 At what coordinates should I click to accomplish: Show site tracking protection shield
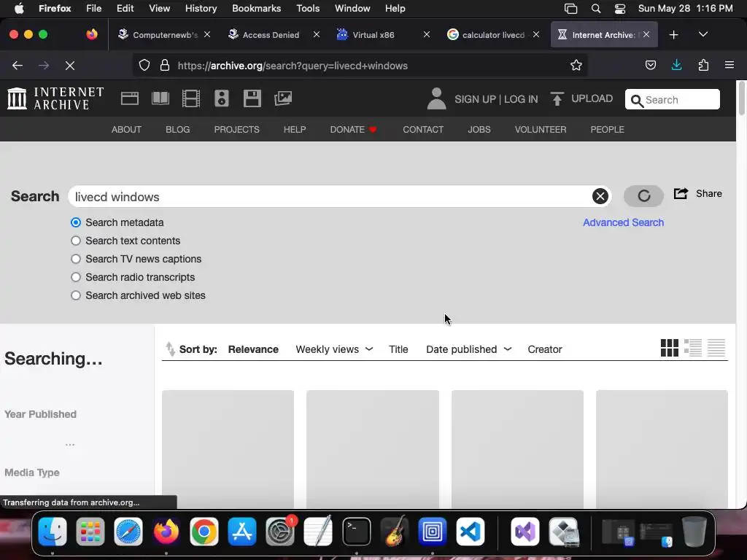coord(144,65)
